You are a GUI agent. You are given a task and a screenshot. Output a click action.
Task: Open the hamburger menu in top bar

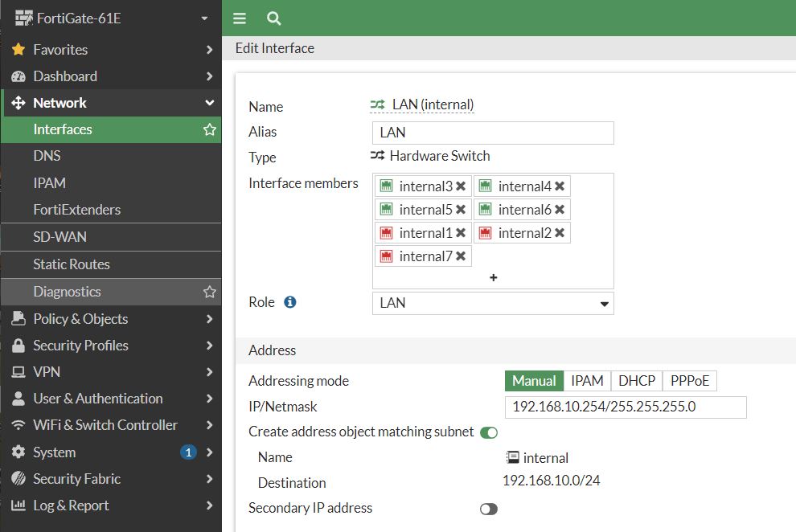point(239,18)
